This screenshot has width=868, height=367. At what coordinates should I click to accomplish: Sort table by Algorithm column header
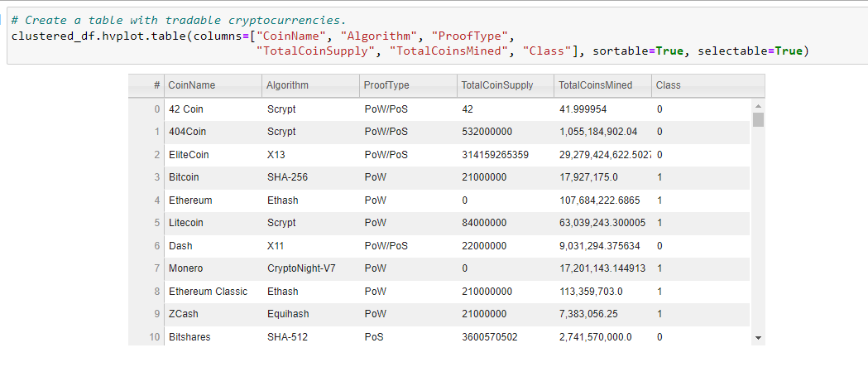310,85
